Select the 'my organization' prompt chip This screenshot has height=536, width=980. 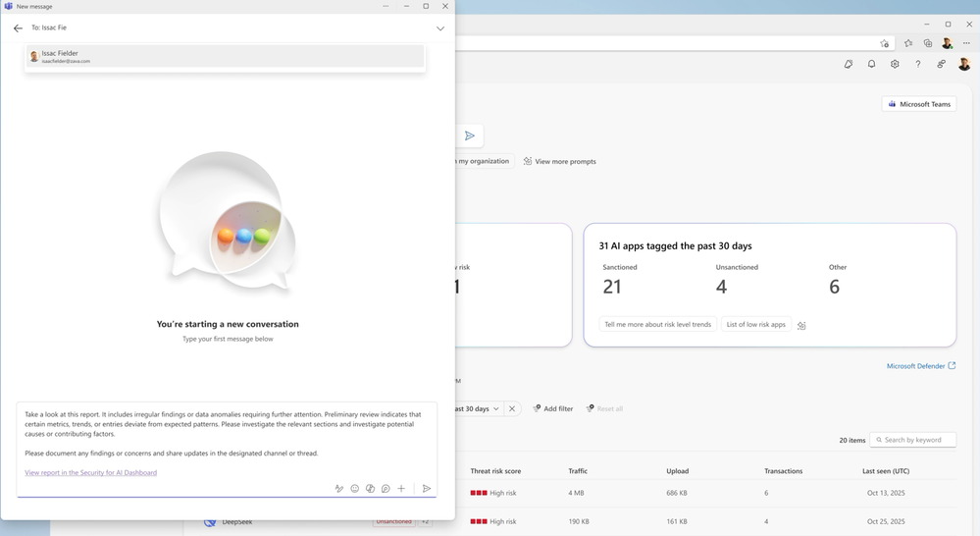tap(484, 161)
